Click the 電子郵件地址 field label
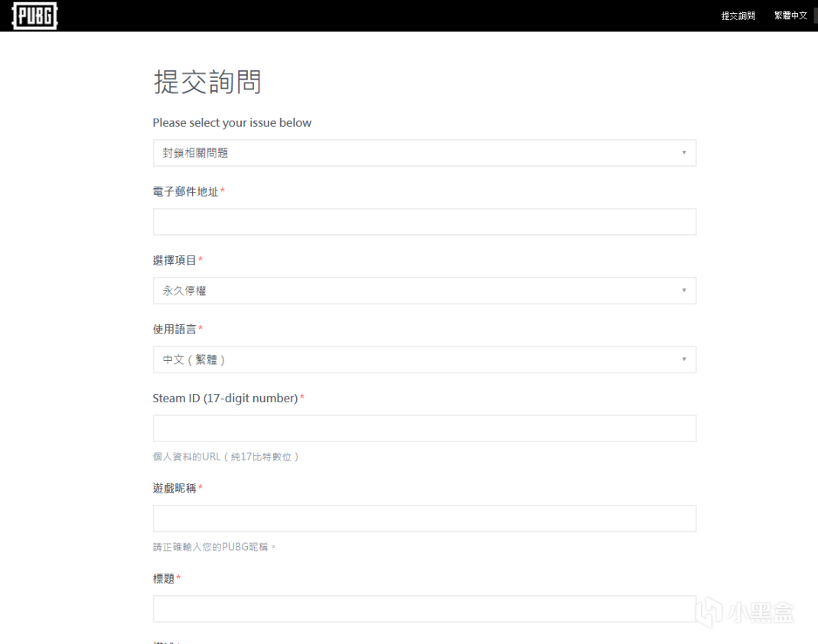 click(x=185, y=191)
